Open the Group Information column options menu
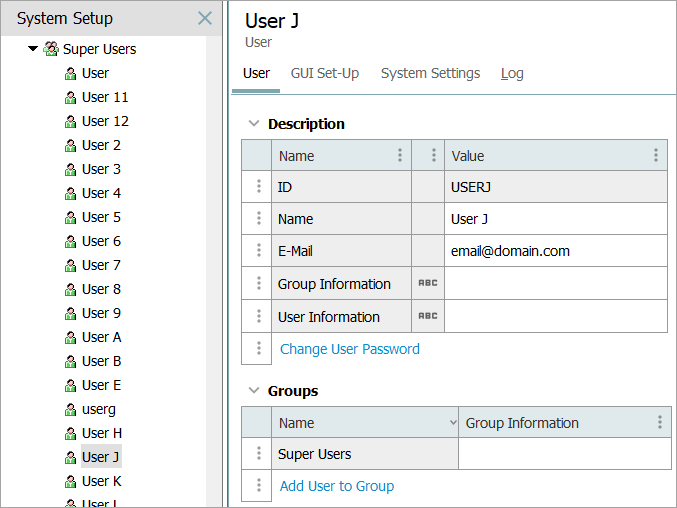Viewport: 677px width, 508px height. point(659,423)
